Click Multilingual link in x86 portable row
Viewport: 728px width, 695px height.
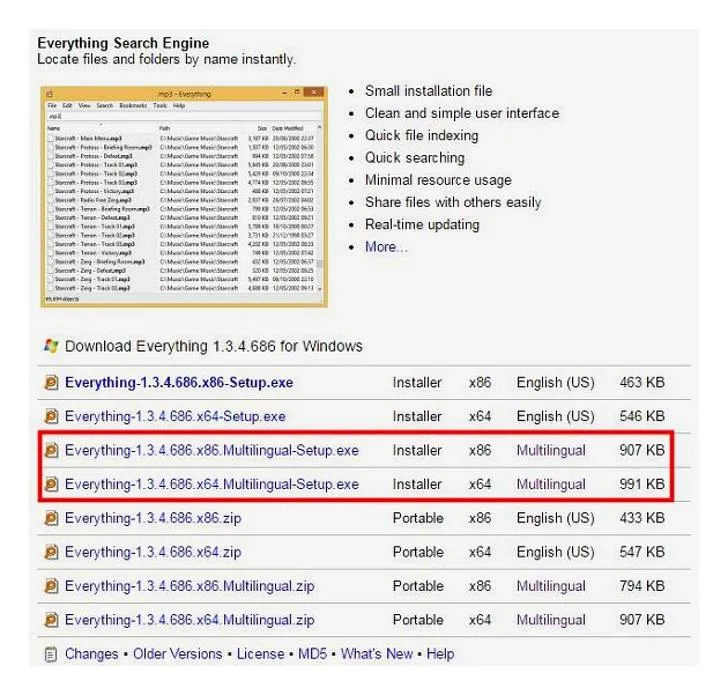pos(551,586)
